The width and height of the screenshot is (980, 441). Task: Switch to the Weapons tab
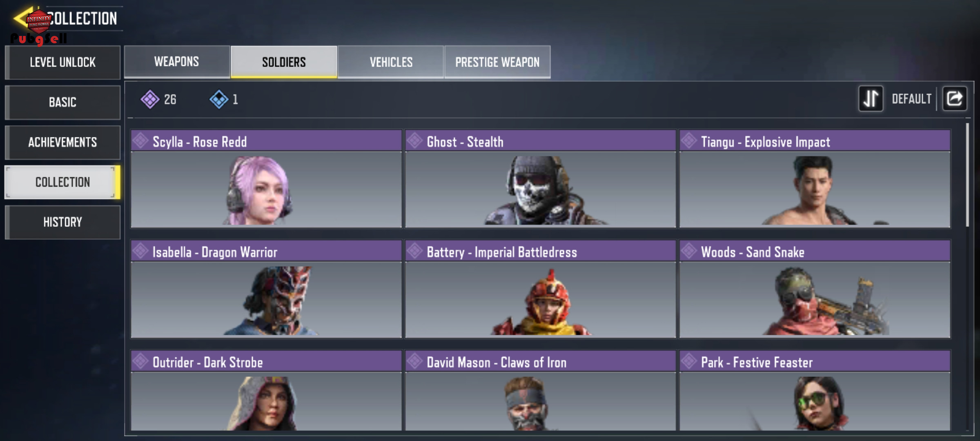click(177, 62)
